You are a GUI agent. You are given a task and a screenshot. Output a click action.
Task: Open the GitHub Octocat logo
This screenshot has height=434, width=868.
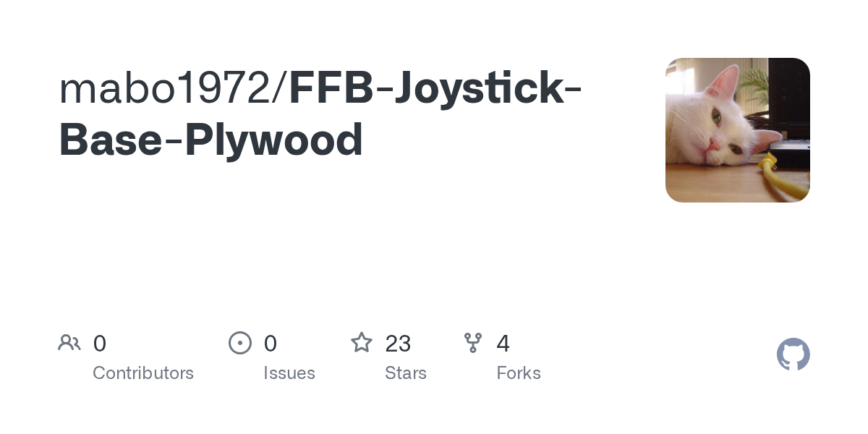click(793, 354)
